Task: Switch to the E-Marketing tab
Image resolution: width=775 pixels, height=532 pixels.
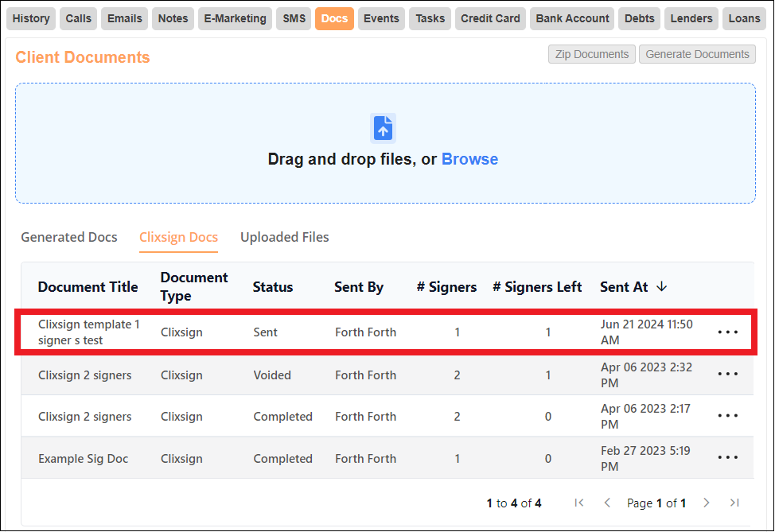Action: click(x=235, y=19)
